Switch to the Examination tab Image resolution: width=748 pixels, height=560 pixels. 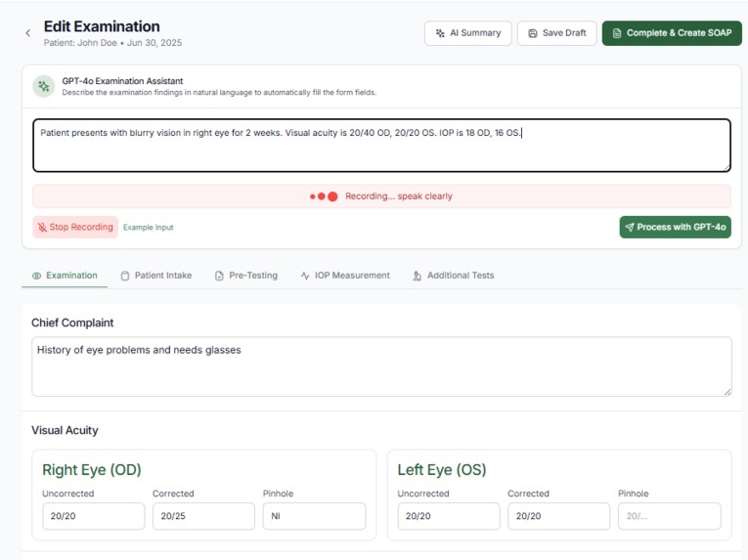coord(65,276)
